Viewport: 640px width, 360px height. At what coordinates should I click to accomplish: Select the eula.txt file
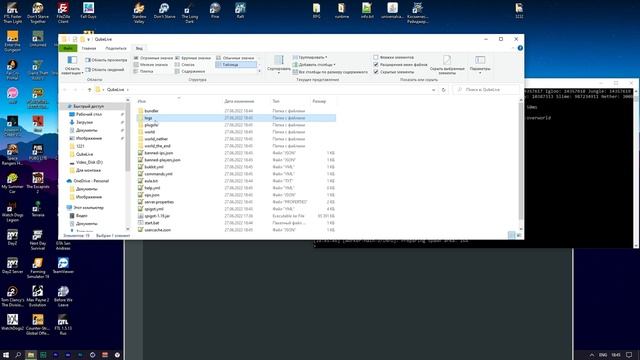151,181
